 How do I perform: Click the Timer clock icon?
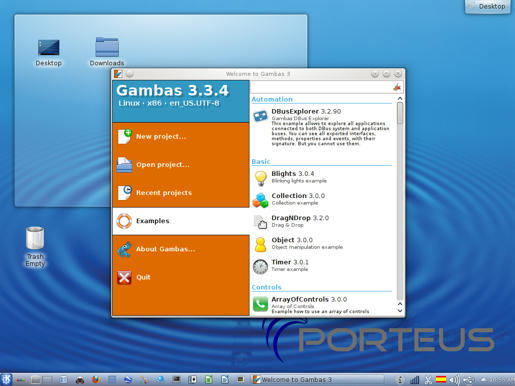pyautogui.click(x=260, y=267)
